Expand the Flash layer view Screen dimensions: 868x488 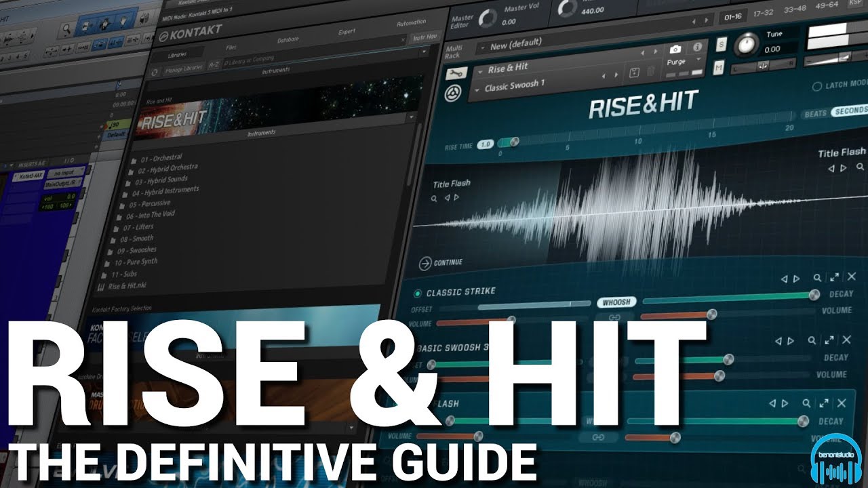click(x=824, y=403)
